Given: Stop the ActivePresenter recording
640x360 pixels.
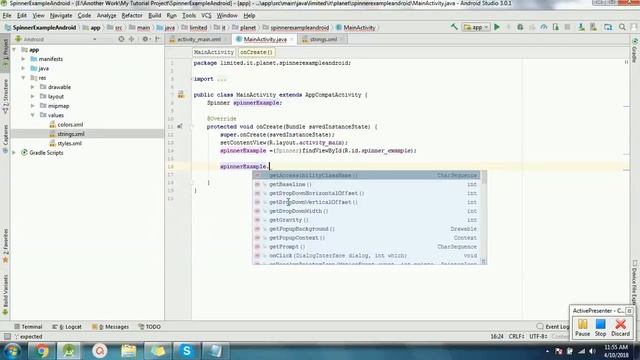Looking at the screenshot, I should pos(600,328).
